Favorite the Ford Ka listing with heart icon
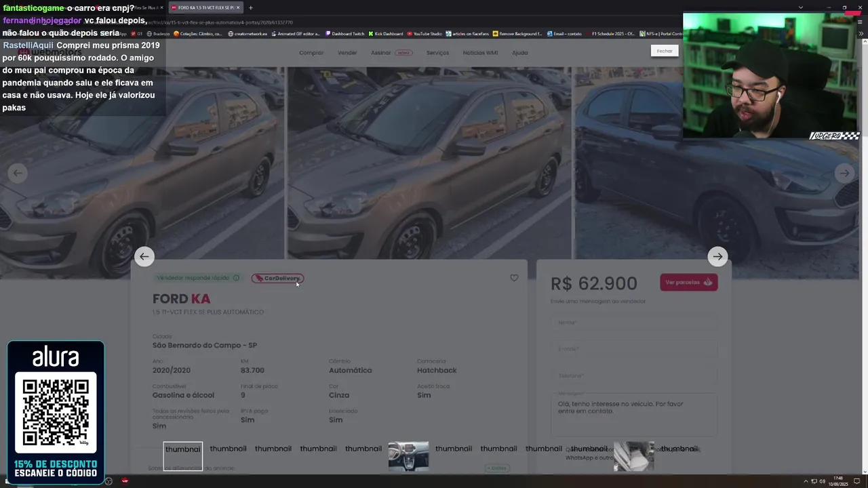Image resolution: width=868 pixels, height=488 pixels. coord(514,278)
